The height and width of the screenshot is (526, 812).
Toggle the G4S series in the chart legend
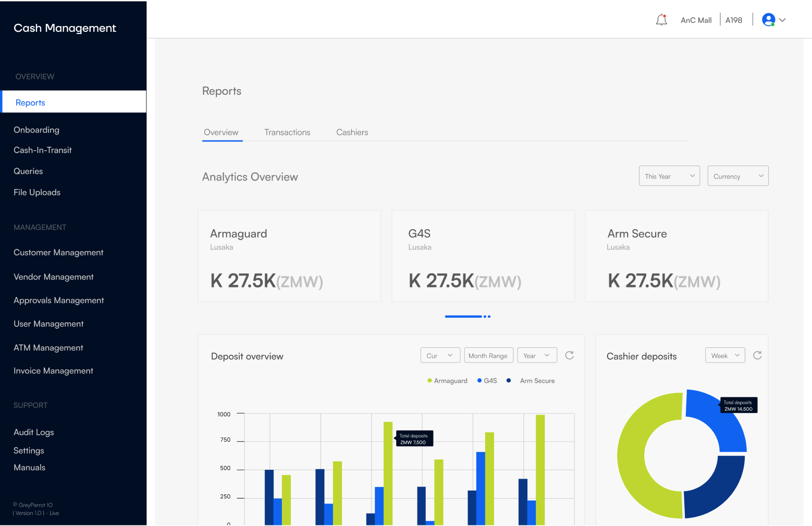point(486,380)
